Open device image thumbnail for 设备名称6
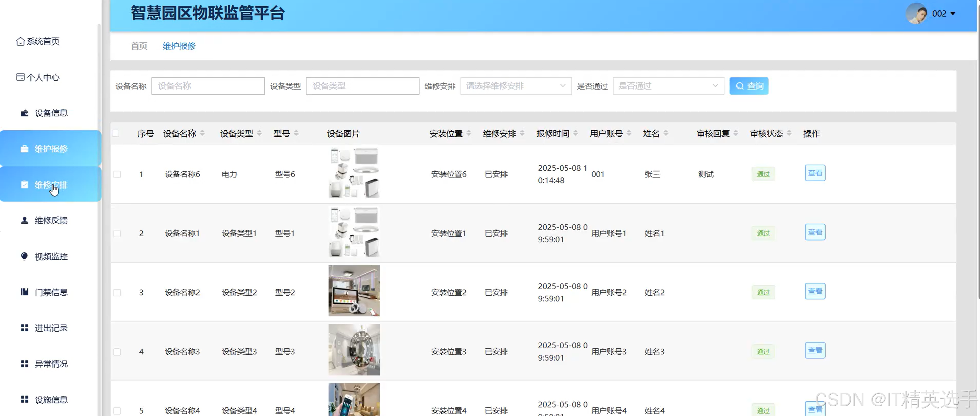The height and width of the screenshot is (416, 980). 354,173
